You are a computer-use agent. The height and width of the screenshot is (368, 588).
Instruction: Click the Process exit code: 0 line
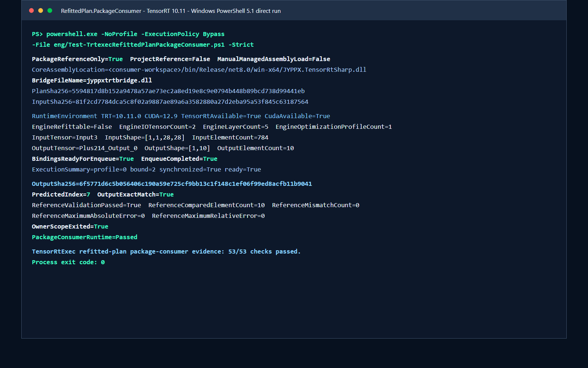point(68,262)
